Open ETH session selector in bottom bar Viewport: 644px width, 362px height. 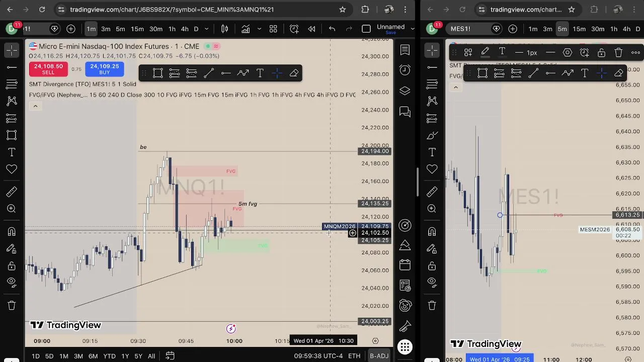click(x=354, y=356)
